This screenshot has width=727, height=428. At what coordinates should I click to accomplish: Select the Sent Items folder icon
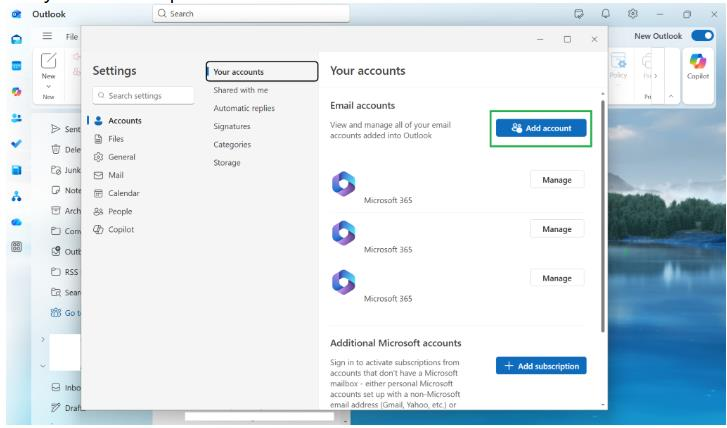pyautogui.click(x=56, y=129)
